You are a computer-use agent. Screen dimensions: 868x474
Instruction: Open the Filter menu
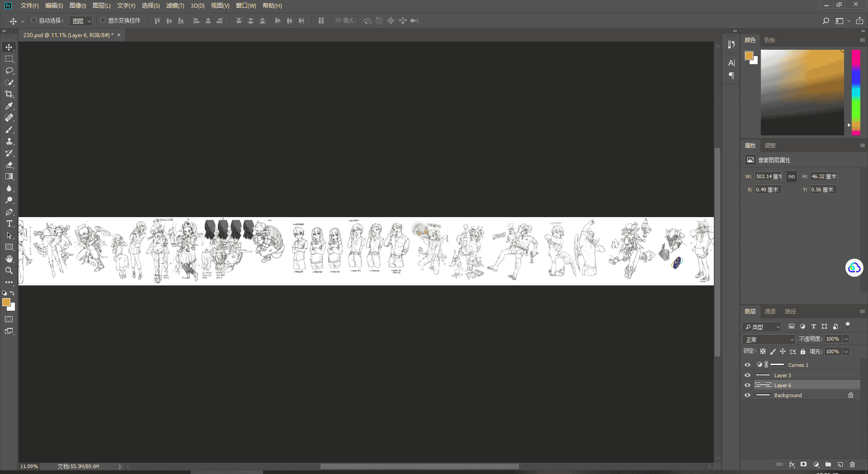click(x=175, y=5)
